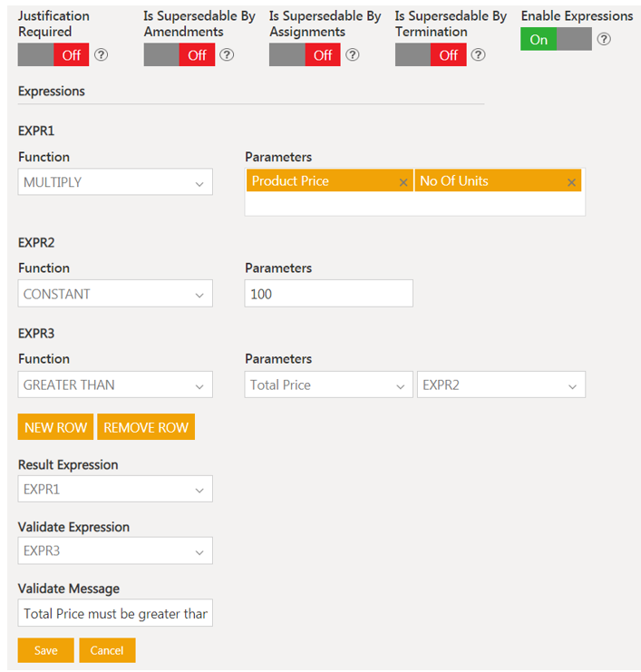Viewport: 641px width, 672px height.
Task: Switch on Is Supersedable By Amendments
Action: 180,54
